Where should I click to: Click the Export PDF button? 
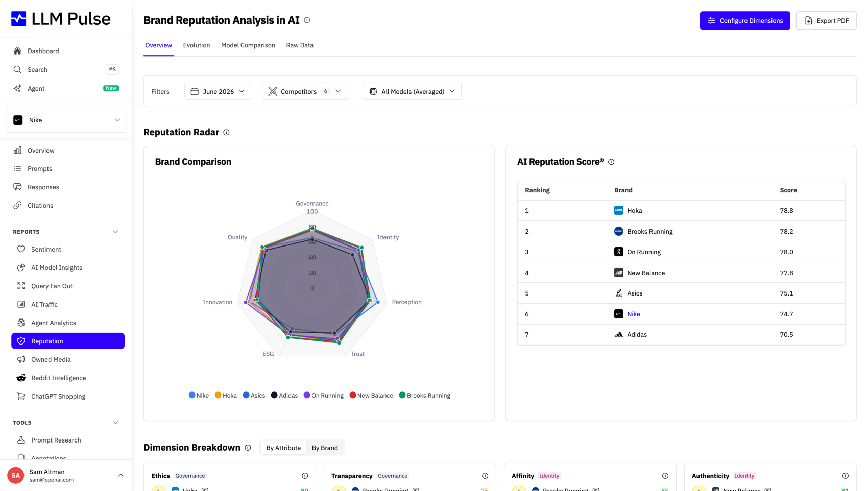[826, 20]
